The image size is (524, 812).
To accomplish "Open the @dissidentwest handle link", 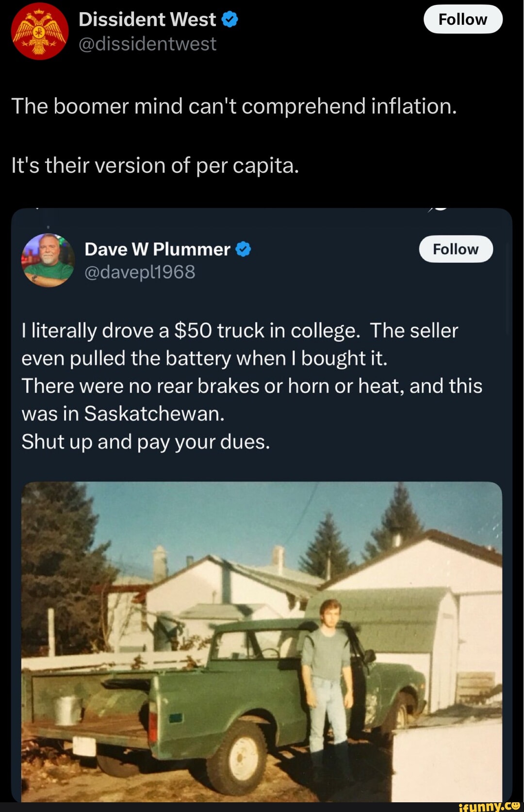I will click(x=147, y=44).
